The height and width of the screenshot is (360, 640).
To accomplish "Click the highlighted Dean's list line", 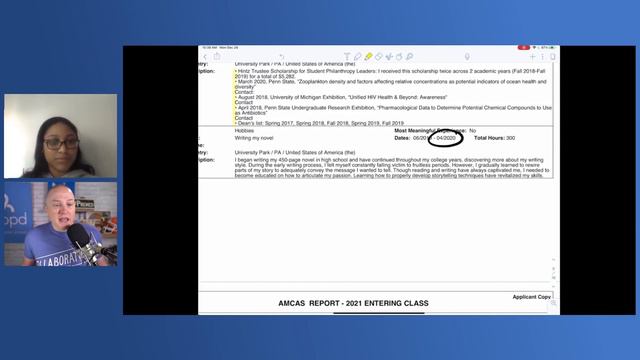I will [x=319, y=123].
